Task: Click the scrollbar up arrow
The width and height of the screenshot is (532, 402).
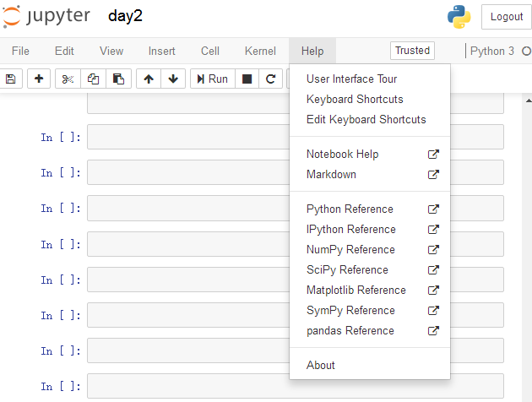Action: click(x=529, y=100)
